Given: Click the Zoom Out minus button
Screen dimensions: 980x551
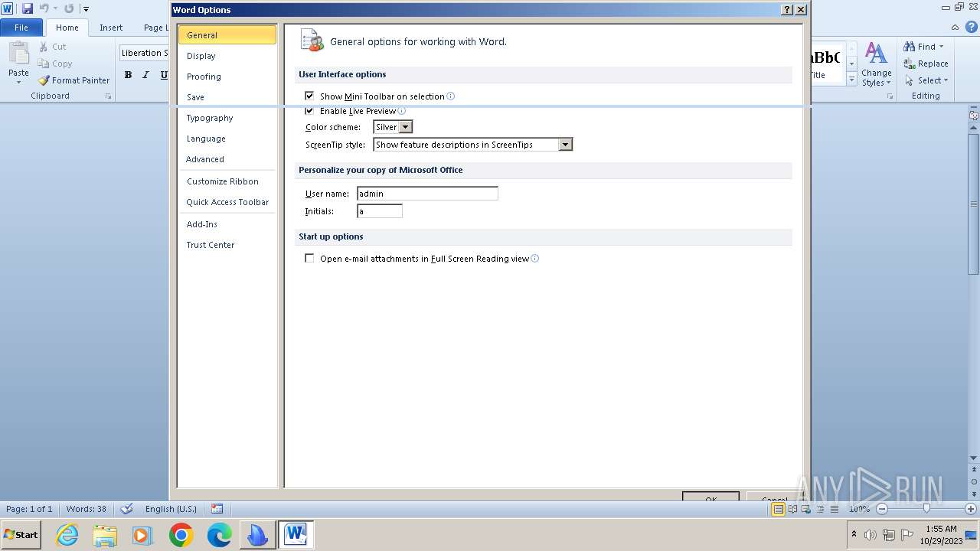Looking at the screenshot, I should coord(882,509).
